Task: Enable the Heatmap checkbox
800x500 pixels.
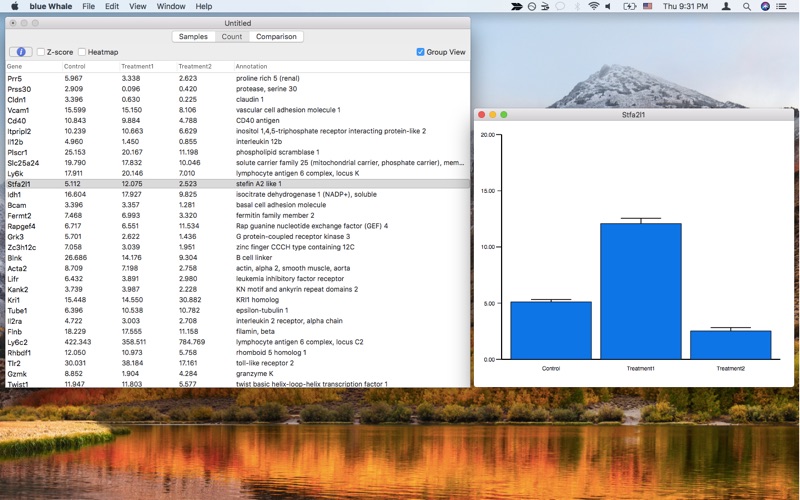Action: tap(82, 52)
